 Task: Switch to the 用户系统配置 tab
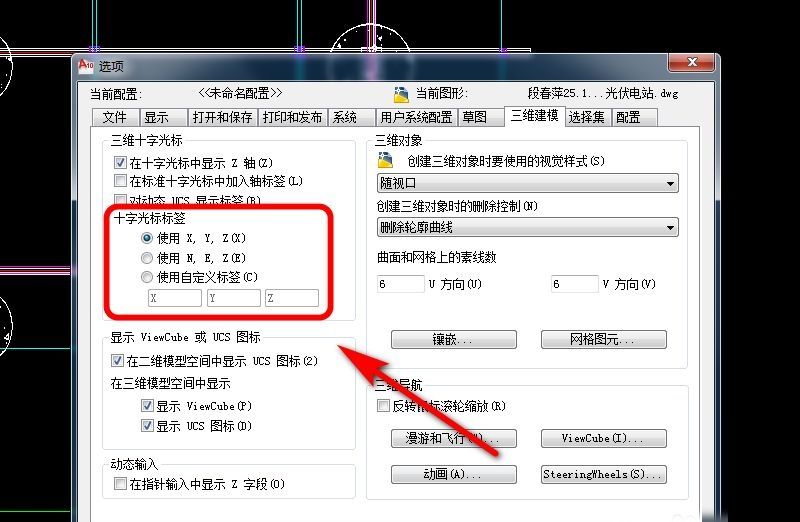pos(416,117)
